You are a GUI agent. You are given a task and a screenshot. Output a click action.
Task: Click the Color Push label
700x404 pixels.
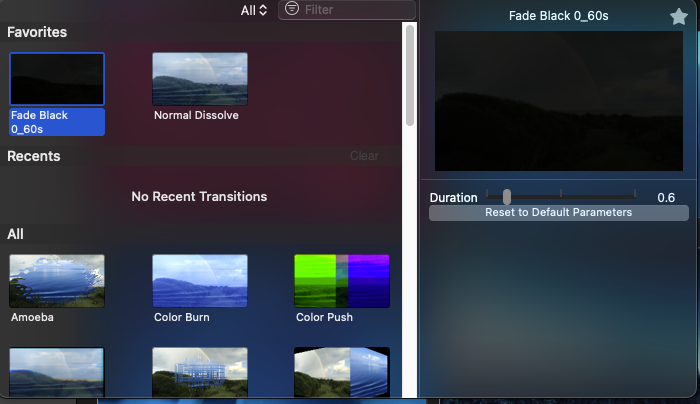point(324,317)
